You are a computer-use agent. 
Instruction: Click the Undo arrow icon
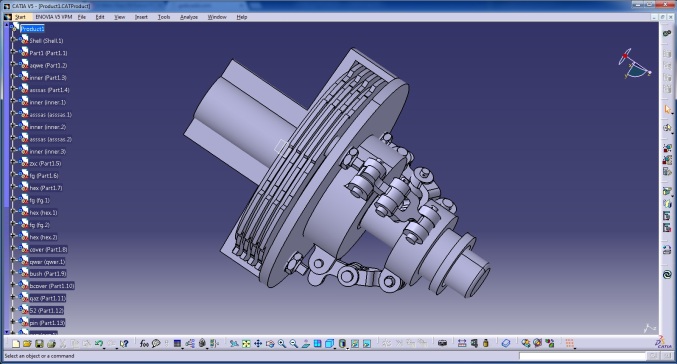tap(98, 343)
